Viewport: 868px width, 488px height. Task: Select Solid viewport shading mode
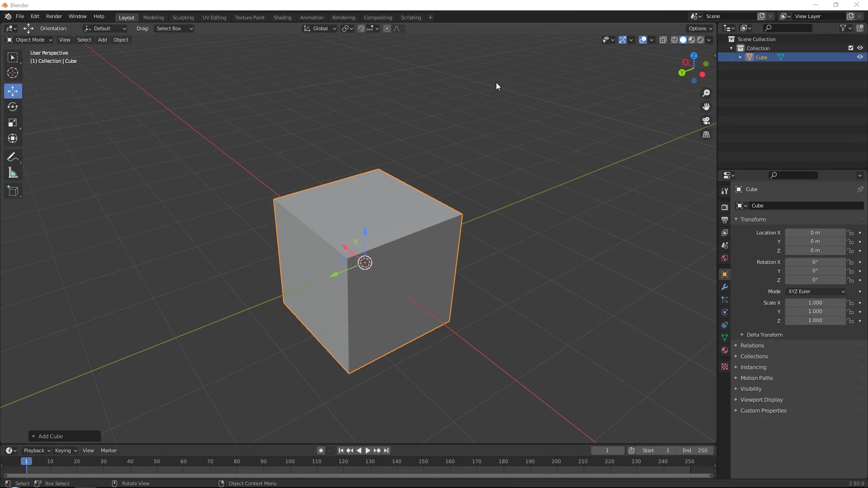(683, 40)
